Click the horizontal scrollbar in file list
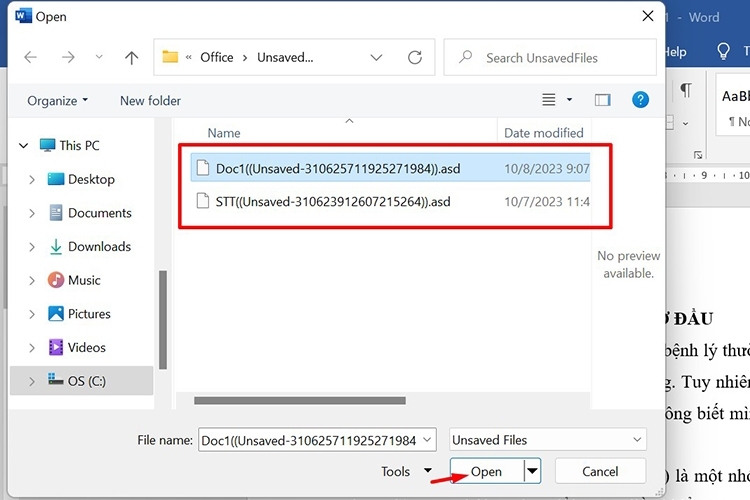 [300, 400]
